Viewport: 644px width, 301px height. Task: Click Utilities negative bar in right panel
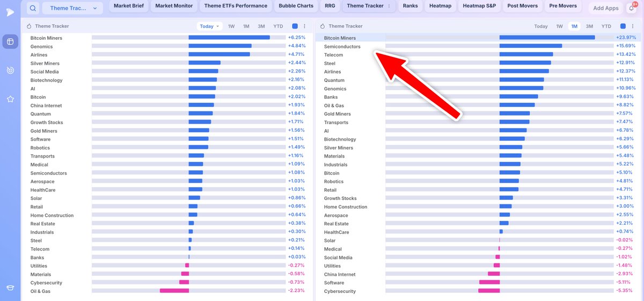496,266
